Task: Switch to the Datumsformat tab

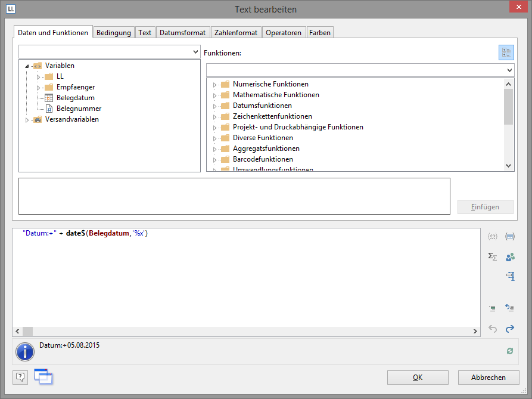Action: [x=182, y=33]
